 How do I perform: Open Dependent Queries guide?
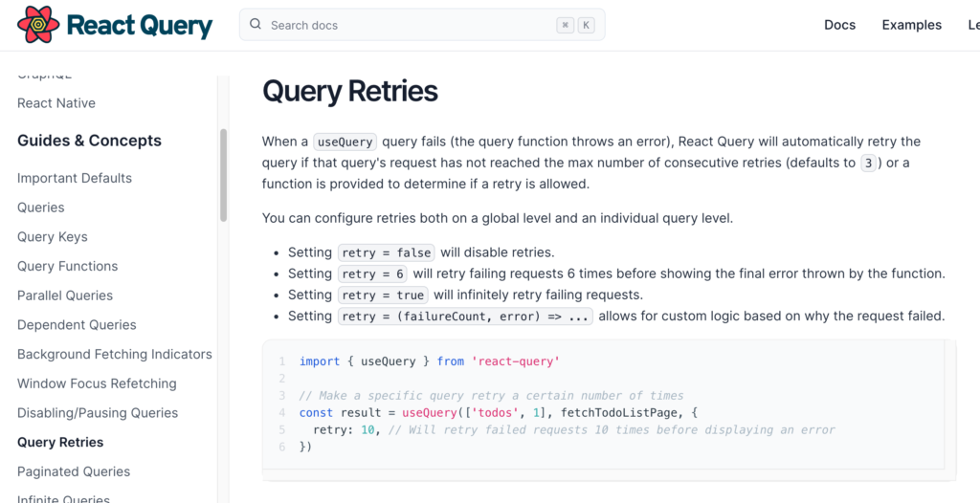(77, 325)
